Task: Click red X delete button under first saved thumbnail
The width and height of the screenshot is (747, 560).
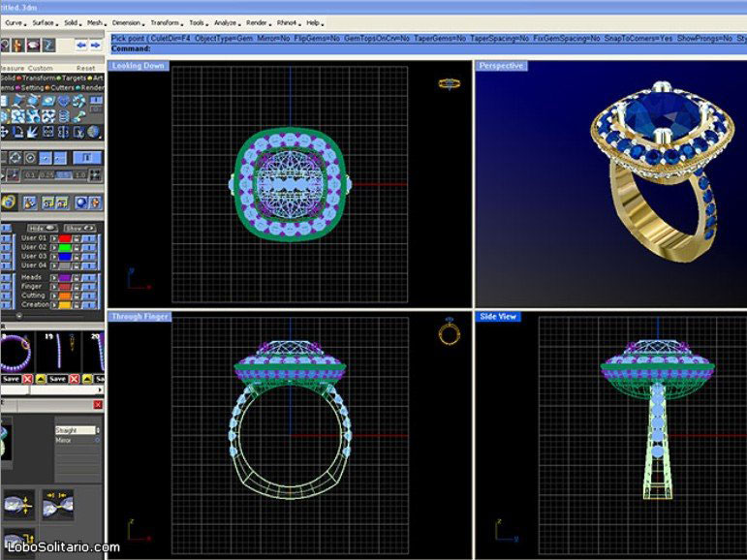Action: click(x=27, y=379)
